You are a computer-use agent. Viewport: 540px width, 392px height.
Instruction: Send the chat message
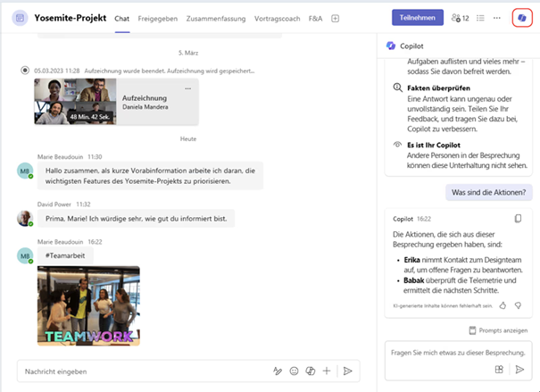coord(348,371)
